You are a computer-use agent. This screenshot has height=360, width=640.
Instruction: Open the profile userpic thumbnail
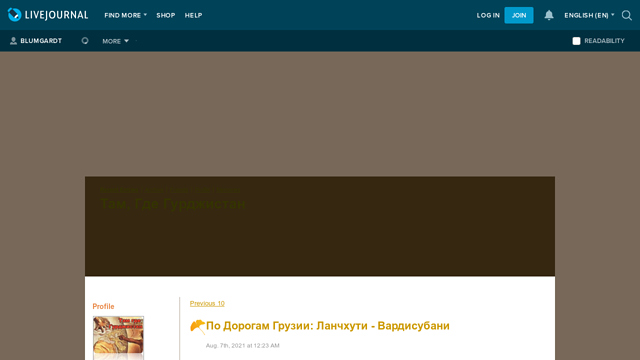(118, 338)
